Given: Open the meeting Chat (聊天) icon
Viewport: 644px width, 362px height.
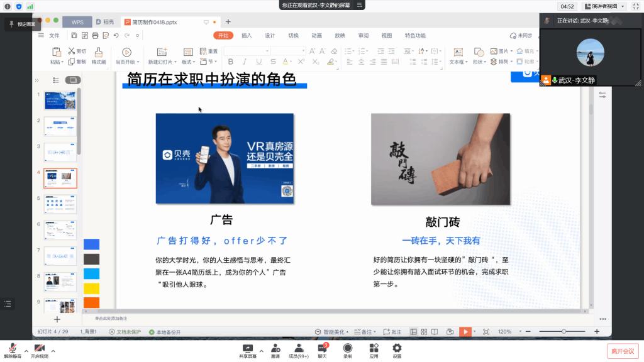Looking at the screenshot, I should [x=322, y=348].
